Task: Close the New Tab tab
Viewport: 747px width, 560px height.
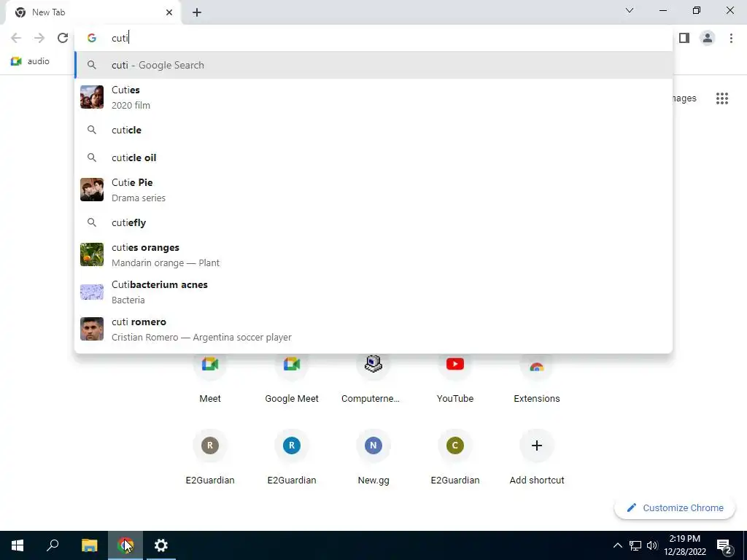Action: (169, 12)
